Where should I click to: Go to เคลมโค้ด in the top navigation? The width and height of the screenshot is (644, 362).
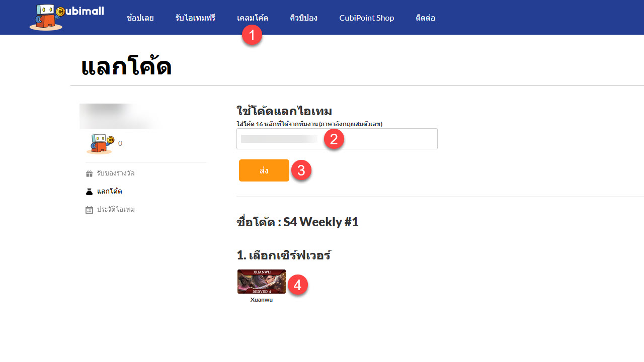tap(253, 18)
